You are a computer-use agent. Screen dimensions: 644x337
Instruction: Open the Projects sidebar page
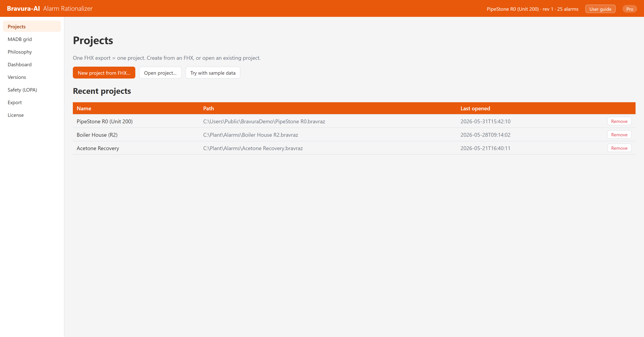(x=32, y=26)
